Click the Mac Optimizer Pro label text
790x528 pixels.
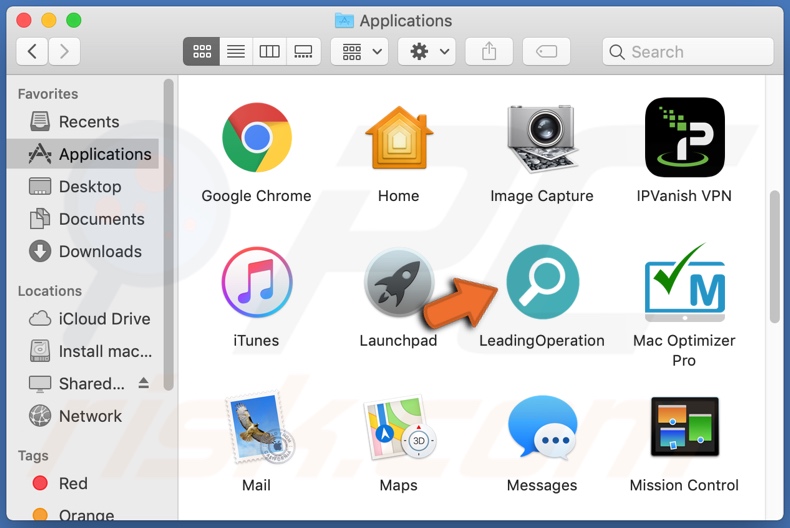click(x=684, y=350)
